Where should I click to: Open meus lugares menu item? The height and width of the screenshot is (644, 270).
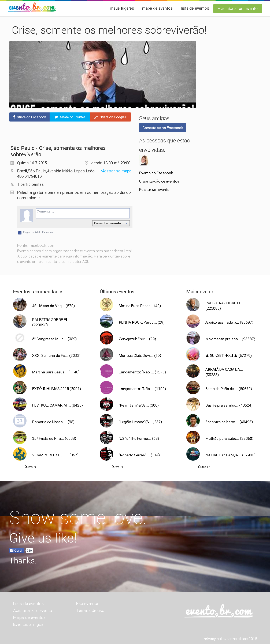122,8
